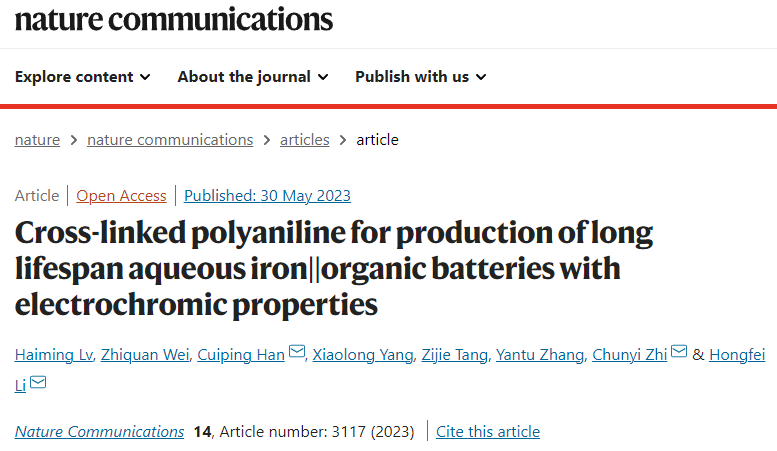
Task: Open the Nature Communications journal link
Action: (x=99, y=432)
